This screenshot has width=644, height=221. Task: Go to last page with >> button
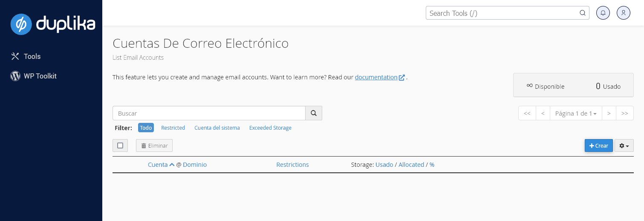click(624, 113)
